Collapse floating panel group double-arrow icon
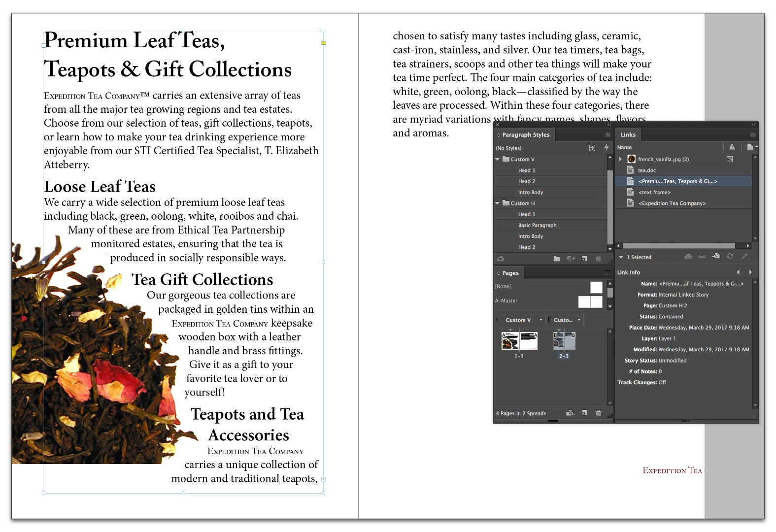 [753, 125]
